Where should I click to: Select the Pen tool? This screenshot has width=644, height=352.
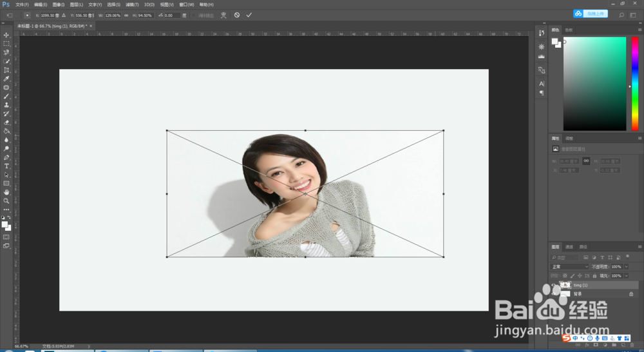(x=6, y=157)
